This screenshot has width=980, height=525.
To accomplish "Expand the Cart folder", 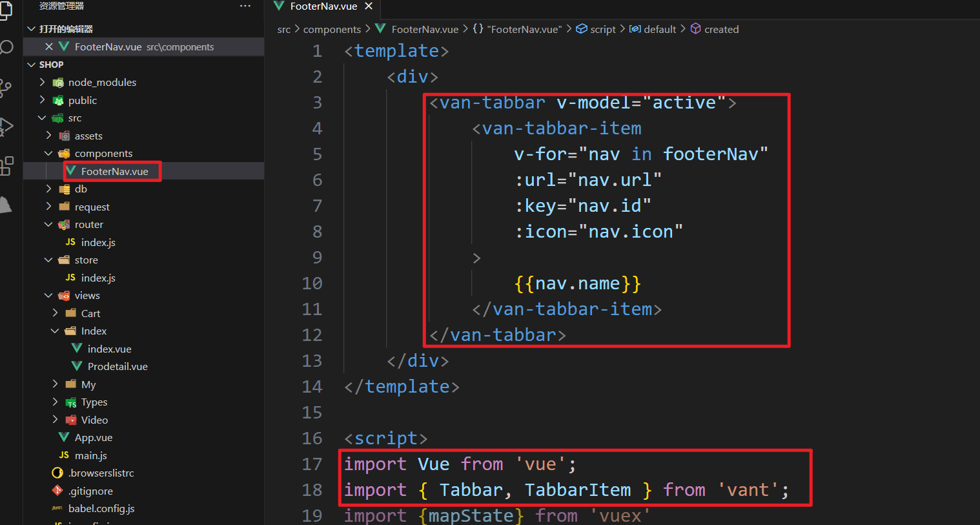I will click(56, 313).
